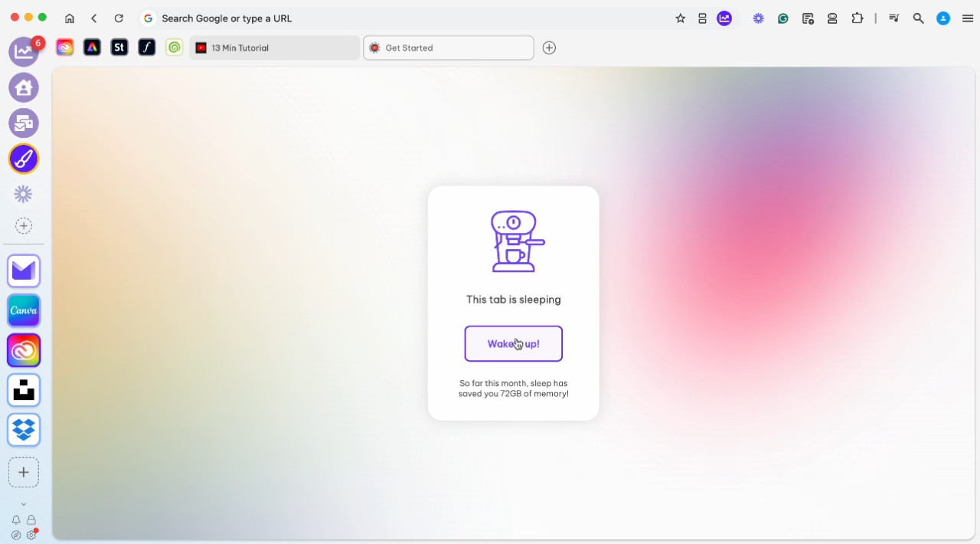Toggle bookmark star for this page
The height and width of the screenshot is (544, 980).
(680, 18)
